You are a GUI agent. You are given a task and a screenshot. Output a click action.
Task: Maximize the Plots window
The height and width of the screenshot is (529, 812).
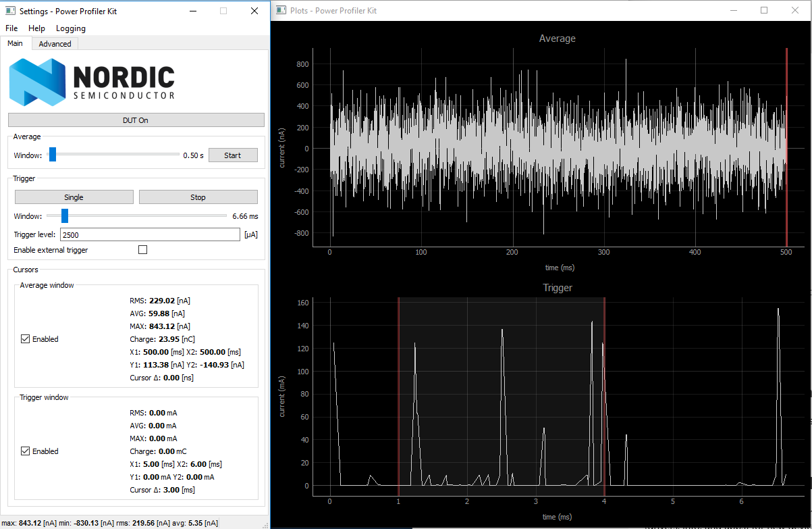764,10
